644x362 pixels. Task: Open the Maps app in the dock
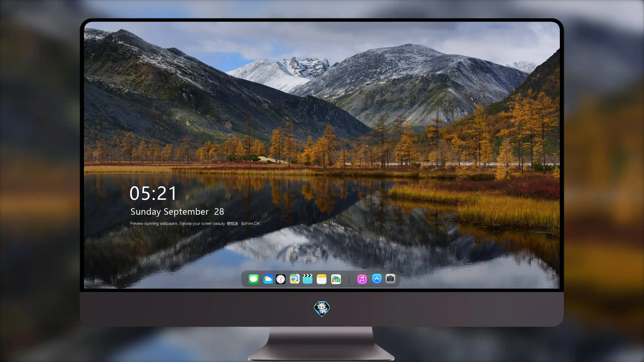pyautogui.click(x=294, y=279)
